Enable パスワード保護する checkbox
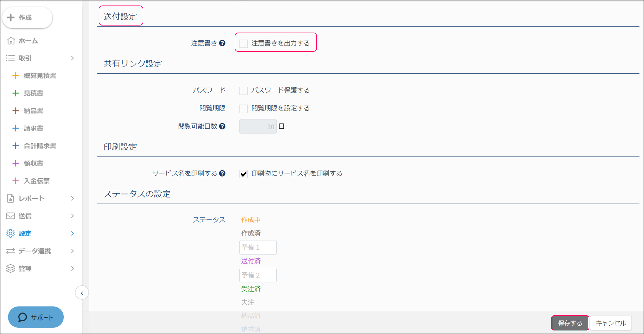This screenshot has width=644, height=334. point(243,90)
